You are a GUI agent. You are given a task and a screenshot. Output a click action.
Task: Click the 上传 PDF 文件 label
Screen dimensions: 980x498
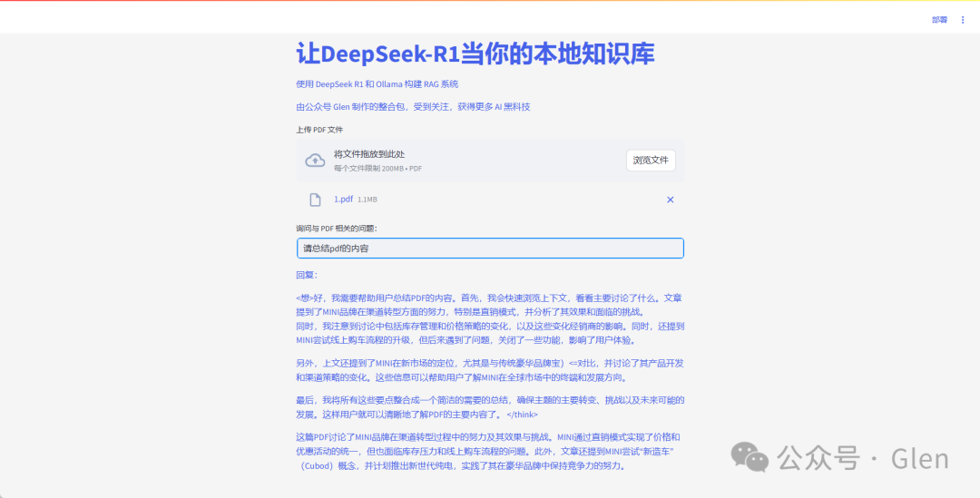pos(319,130)
